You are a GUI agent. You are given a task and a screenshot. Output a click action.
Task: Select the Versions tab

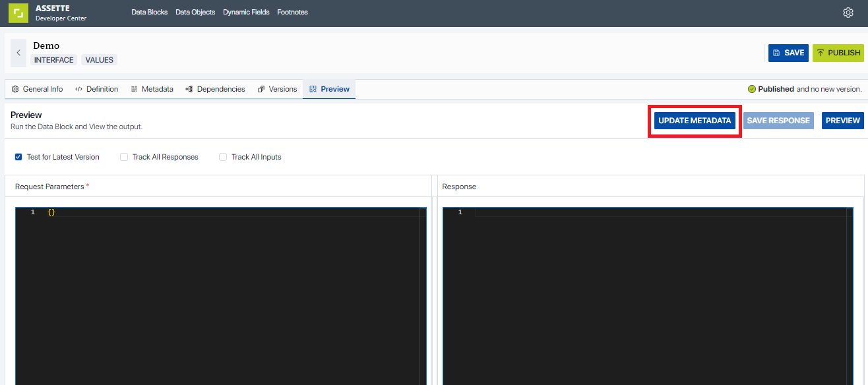[x=277, y=89]
